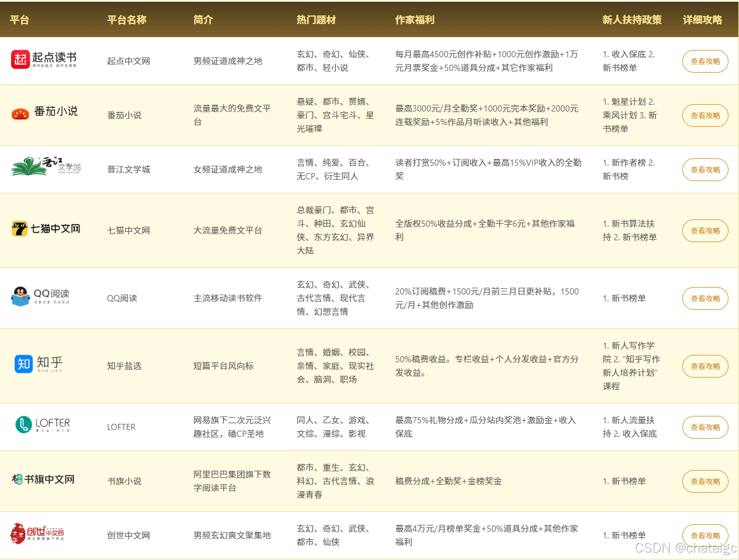The image size is (739, 560).
Task: Click the 20%订阅稿费 benefits cell
Action: (487, 299)
